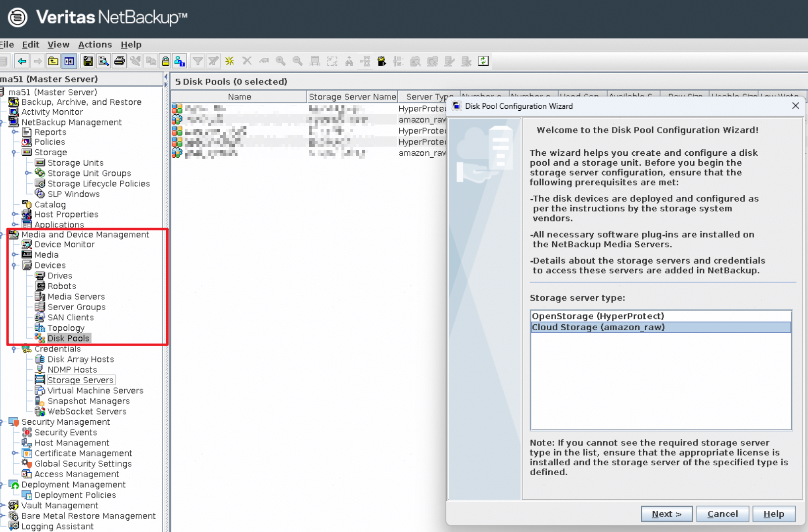Click the save (floppy disk) toolbar icon
The height and width of the screenshot is (532, 808).
(88, 61)
